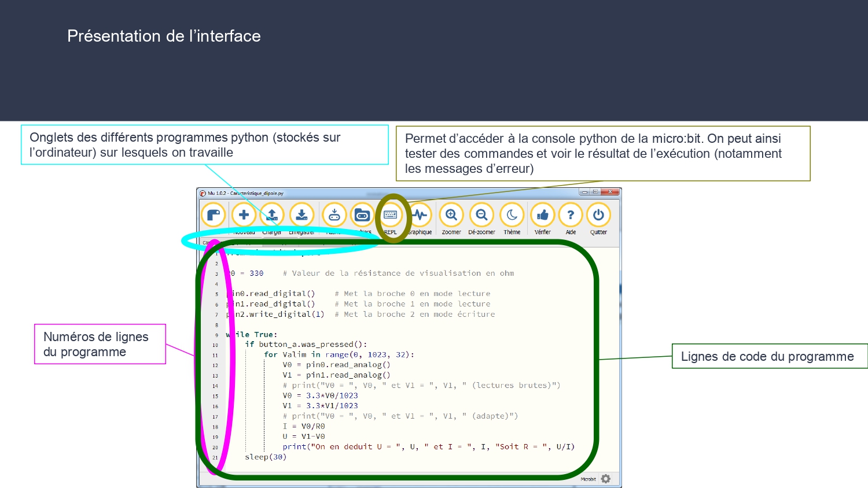Viewport: 868px width, 488px height.
Task: Toggle the Graphique plotter
Action: 420,215
